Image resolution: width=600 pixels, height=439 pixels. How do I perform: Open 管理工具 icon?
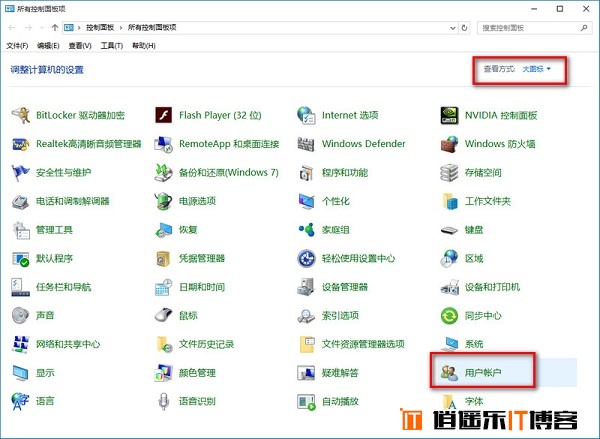tap(21, 230)
